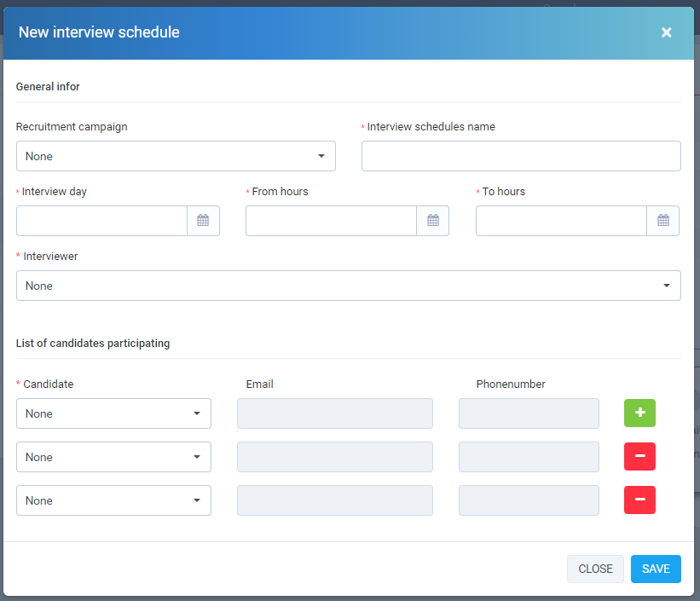Open the Recruitment campaign dropdown
The image size is (700, 601).
click(x=176, y=156)
